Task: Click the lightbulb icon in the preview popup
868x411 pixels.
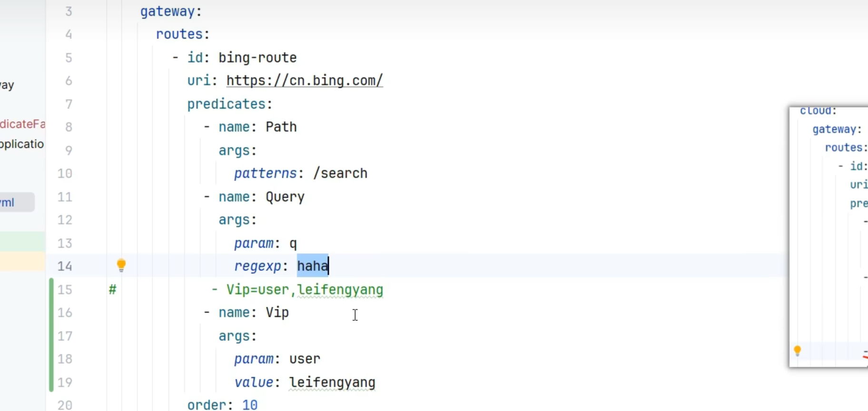Action: point(798,351)
